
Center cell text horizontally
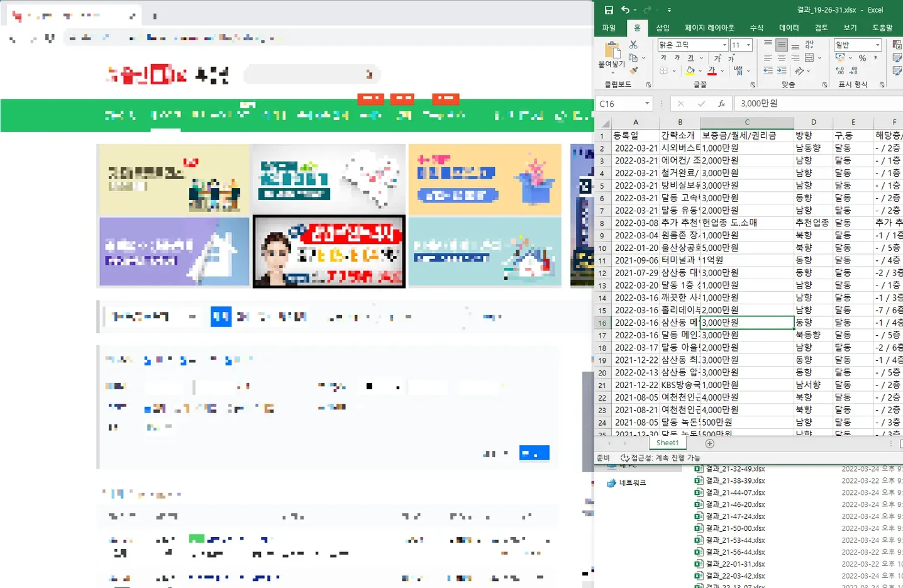point(782,58)
